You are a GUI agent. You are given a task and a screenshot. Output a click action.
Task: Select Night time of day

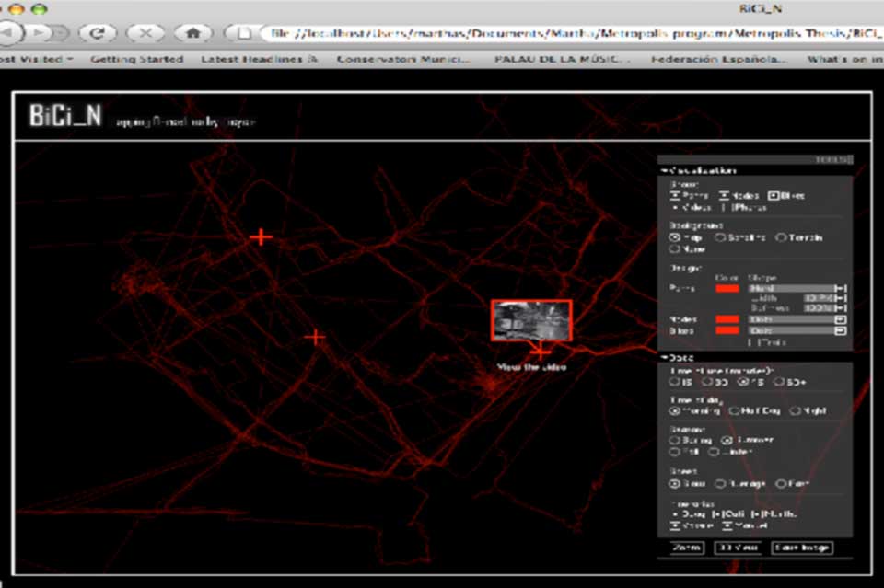[795, 411]
